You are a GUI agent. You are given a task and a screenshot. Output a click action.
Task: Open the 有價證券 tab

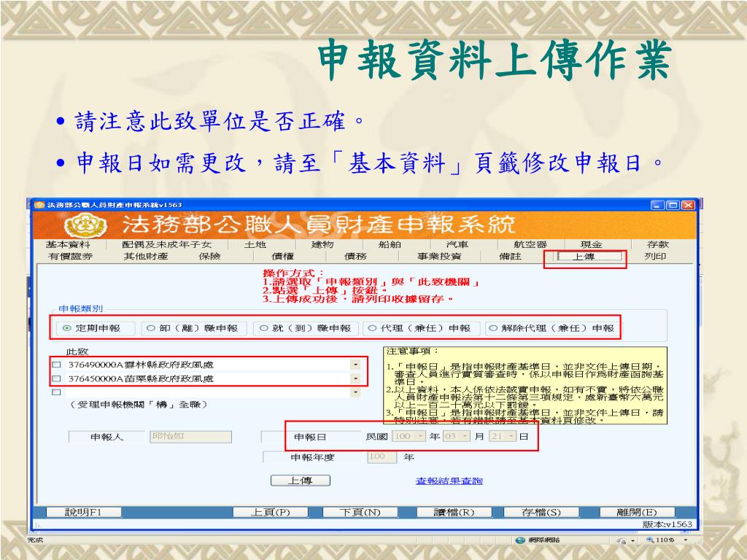tap(71, 256)
